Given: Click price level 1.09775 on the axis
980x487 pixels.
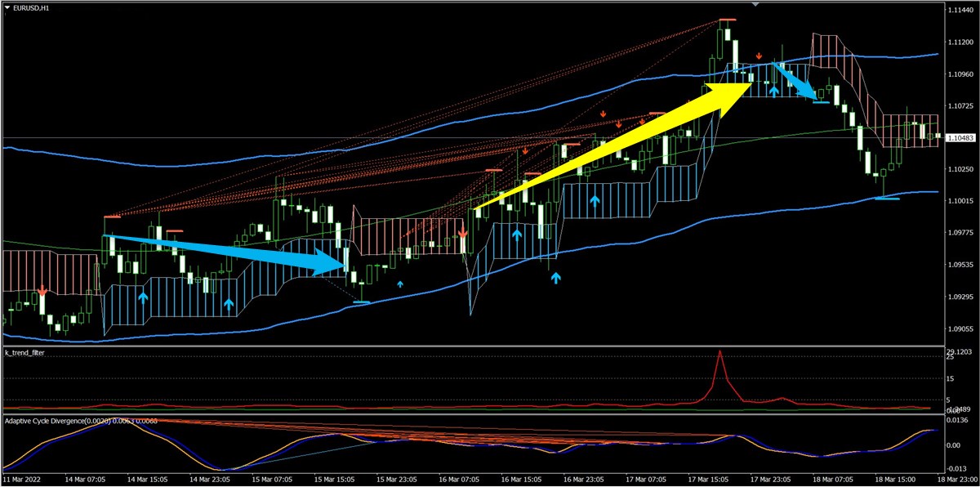Looking at the screenshot, I should coord(959,233).
